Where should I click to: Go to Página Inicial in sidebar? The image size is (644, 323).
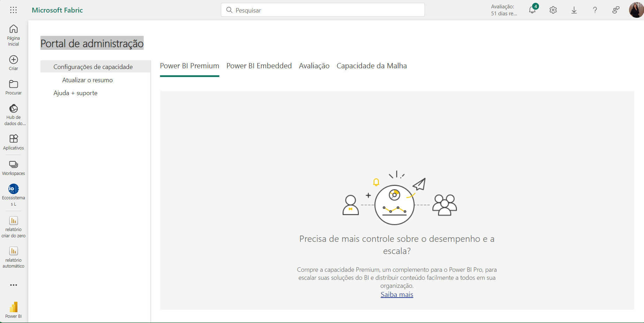pyautogui.click(x=14, y=35)
